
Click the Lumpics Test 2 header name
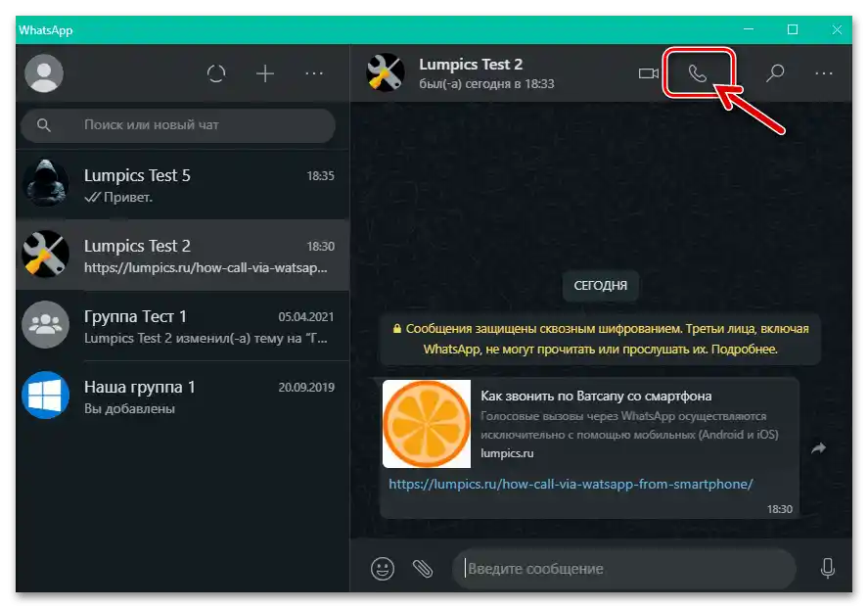point(471,65)
